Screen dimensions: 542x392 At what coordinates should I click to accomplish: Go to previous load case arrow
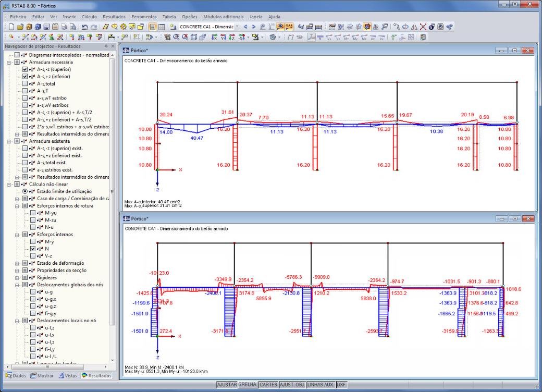[x=245, y=27]
